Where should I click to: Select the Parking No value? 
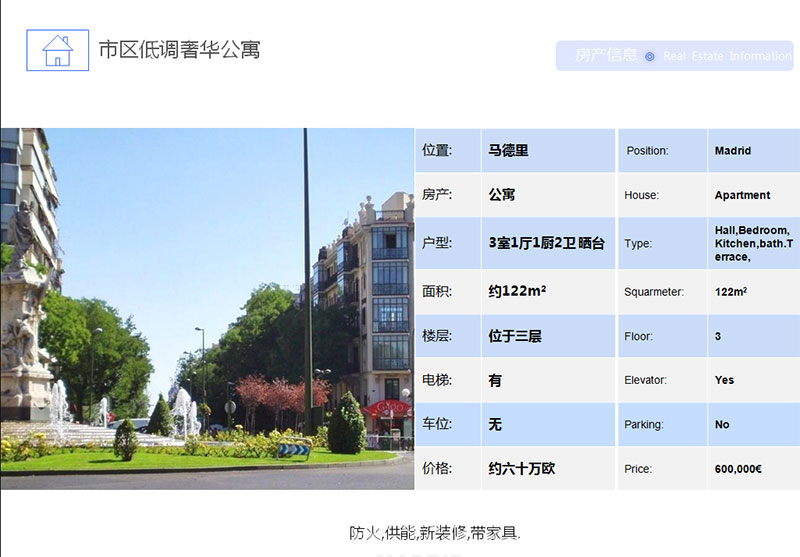pos(722,424)
